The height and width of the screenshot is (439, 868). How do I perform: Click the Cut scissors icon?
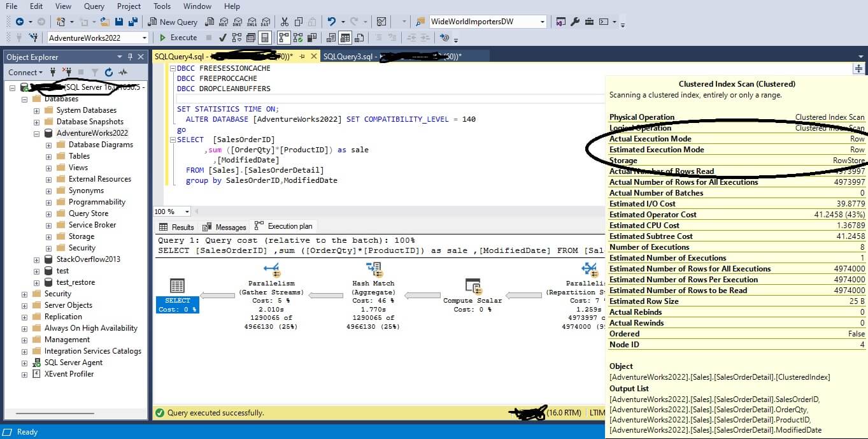(x=284, y=22)
